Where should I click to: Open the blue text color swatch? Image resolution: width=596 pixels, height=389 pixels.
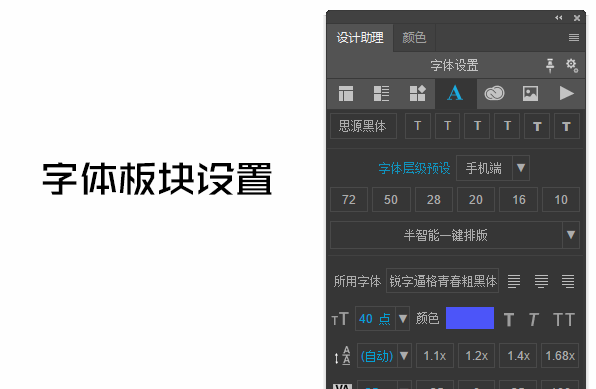(470, 318)
